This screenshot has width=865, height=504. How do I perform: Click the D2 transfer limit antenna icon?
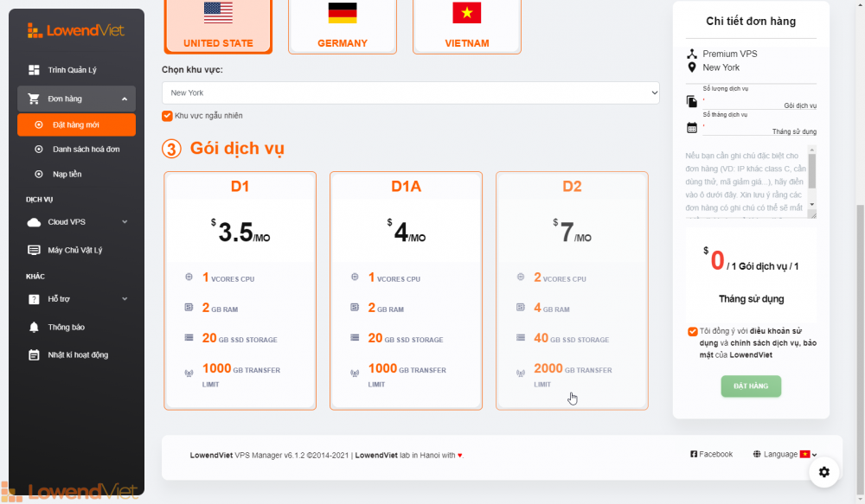(520, 373)
